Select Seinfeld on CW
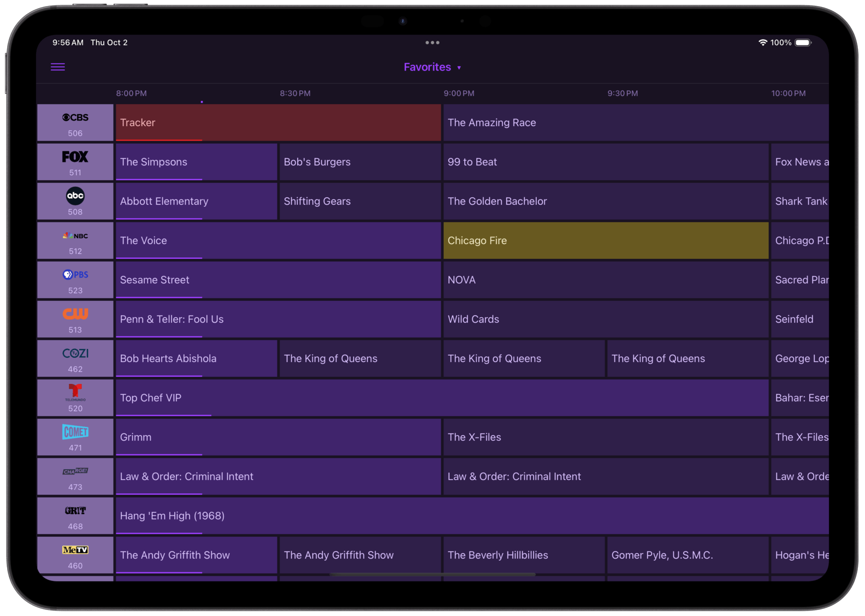Viewport: 865px width, 616px height. [799, 319]
